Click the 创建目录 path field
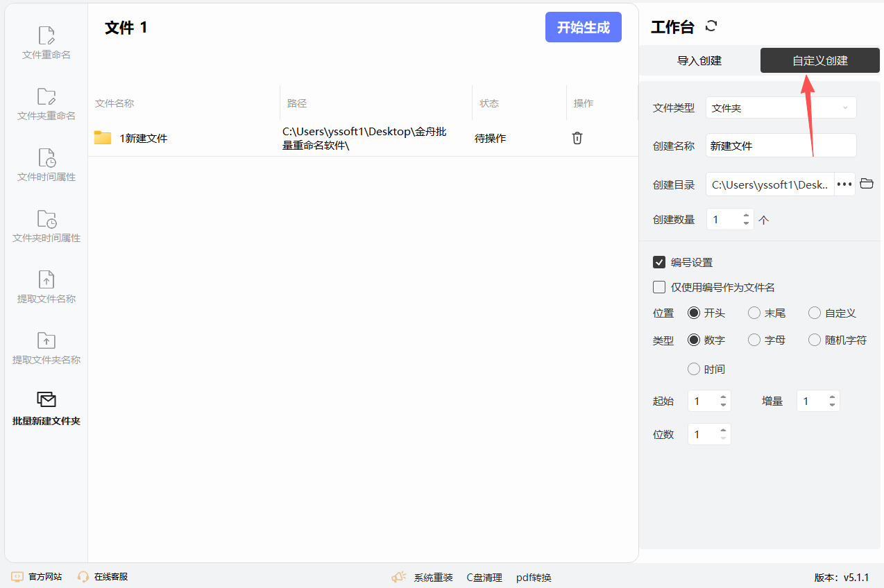This screenshot has height=588, width=884. coord(770,184)
